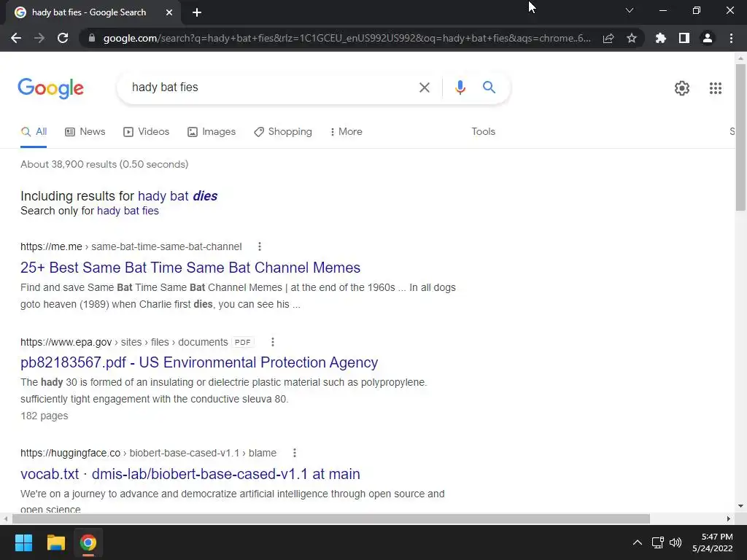Click the address bar URL
The width and height of the screenshot is (747, 560).
tap(347, 38)
